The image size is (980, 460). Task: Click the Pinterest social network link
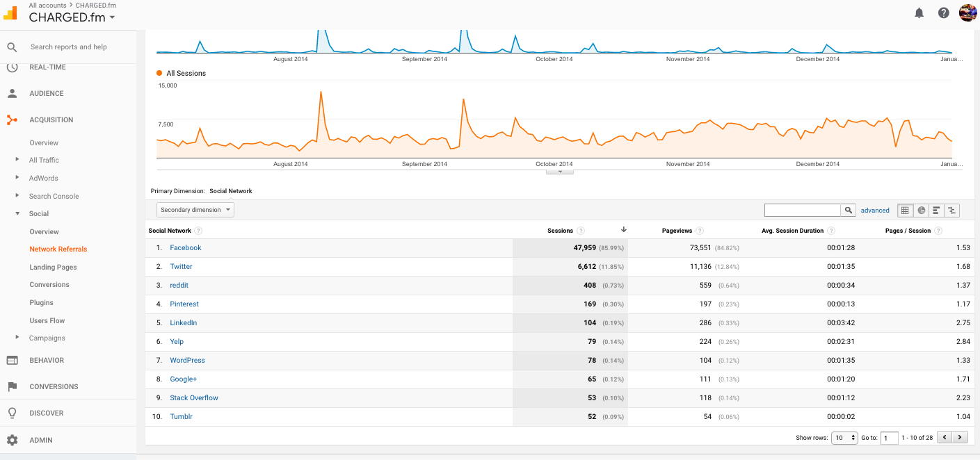(184, 304)
